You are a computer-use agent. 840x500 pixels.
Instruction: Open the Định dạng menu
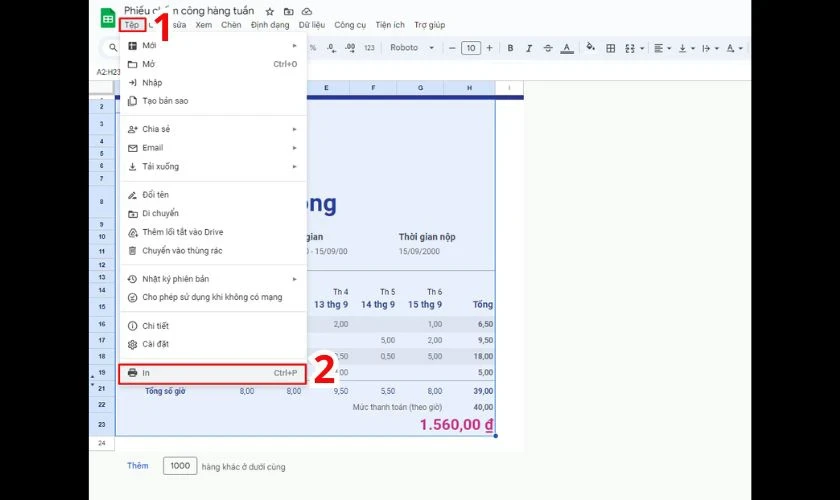270,25
